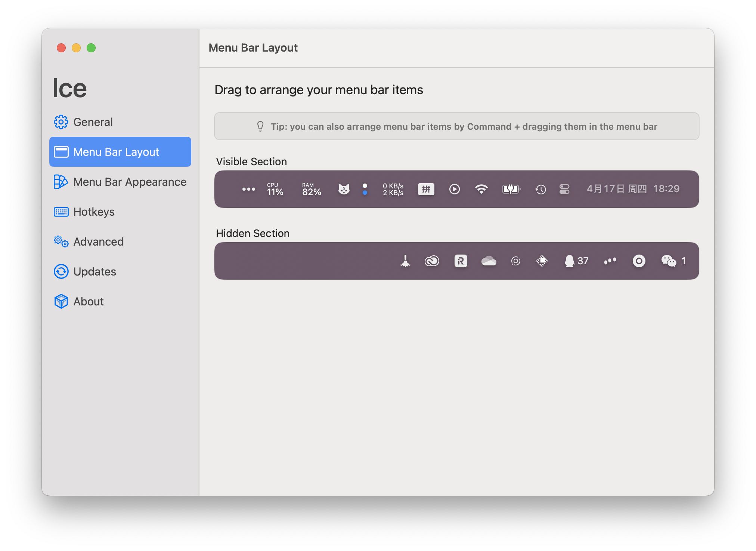This screenshot has width=756, height=551.
Task: Click the battery charging icon
Action: pos(511,189)
